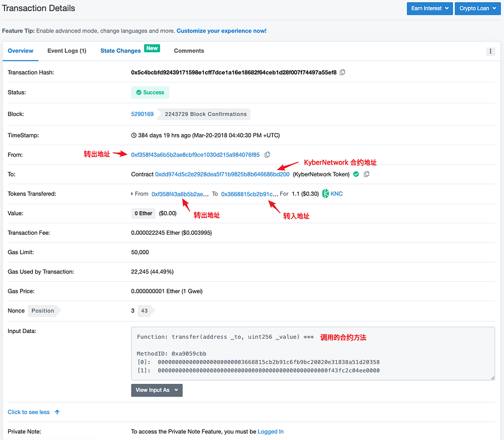Copy the KyberNetwork contract address icon
Screen dimensions: 504x440
[x=365, y=174]
